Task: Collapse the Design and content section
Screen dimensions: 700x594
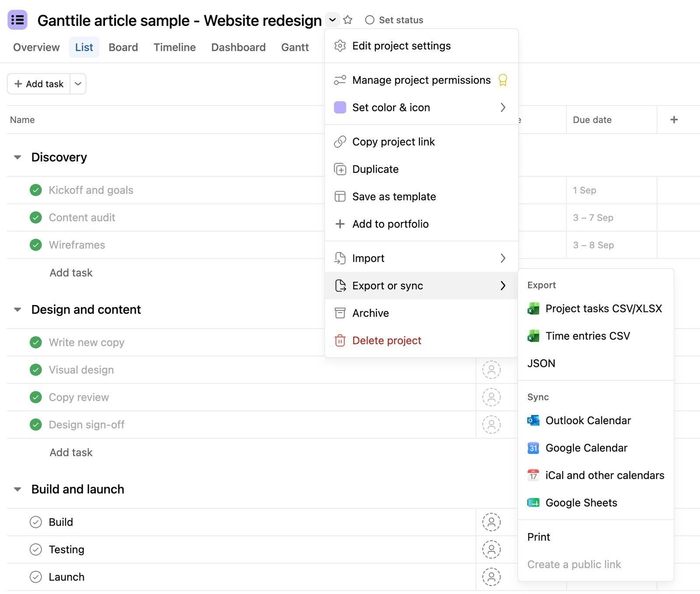Action: coord(17,309)
